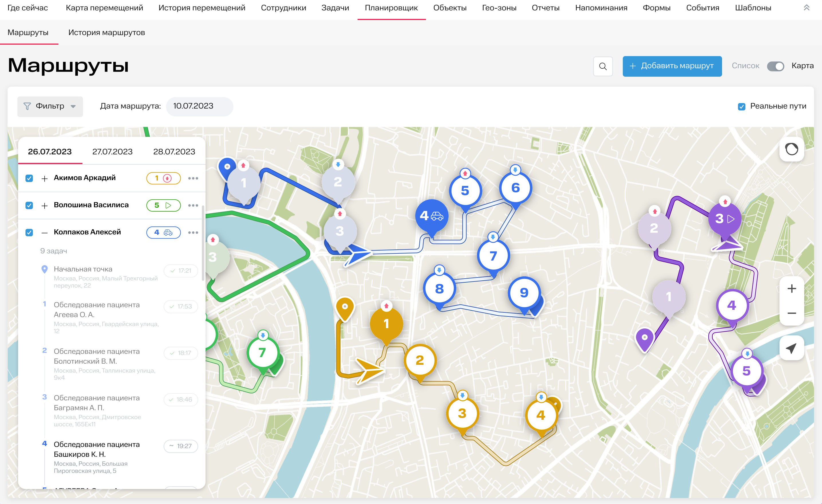Click Колпаков Алексей status badge 4
The height and width of the screenshot is (504, 822).
click(163, 232)
